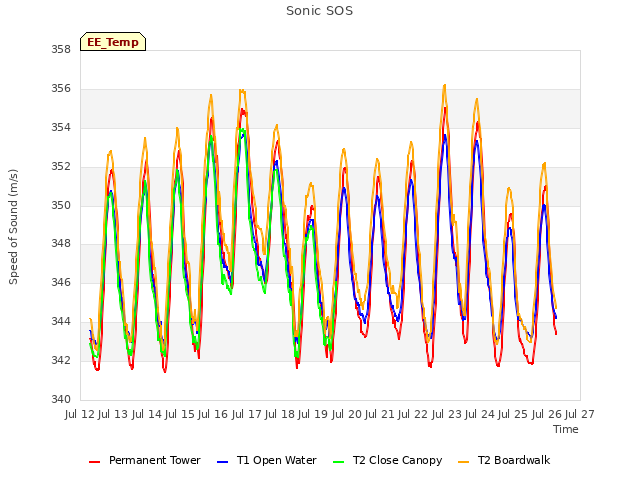Click the red Permanent Tower legend swatch
The width and height of the screenshot is (640, 480).
point(95,462)
